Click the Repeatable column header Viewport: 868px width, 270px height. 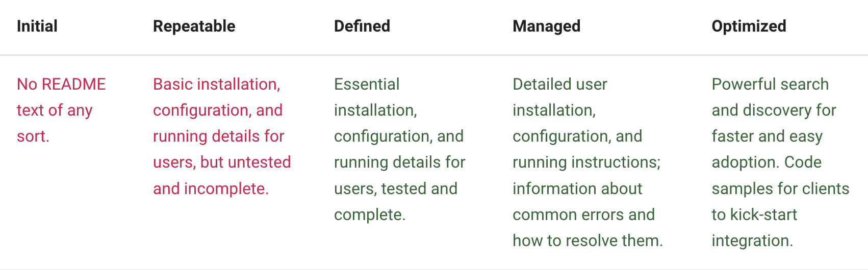click(x=194, y=26)
